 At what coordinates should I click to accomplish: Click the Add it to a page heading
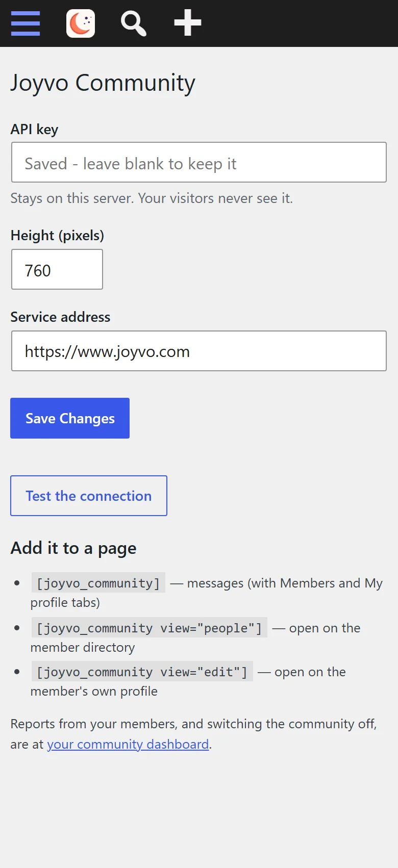pos(73,548)
